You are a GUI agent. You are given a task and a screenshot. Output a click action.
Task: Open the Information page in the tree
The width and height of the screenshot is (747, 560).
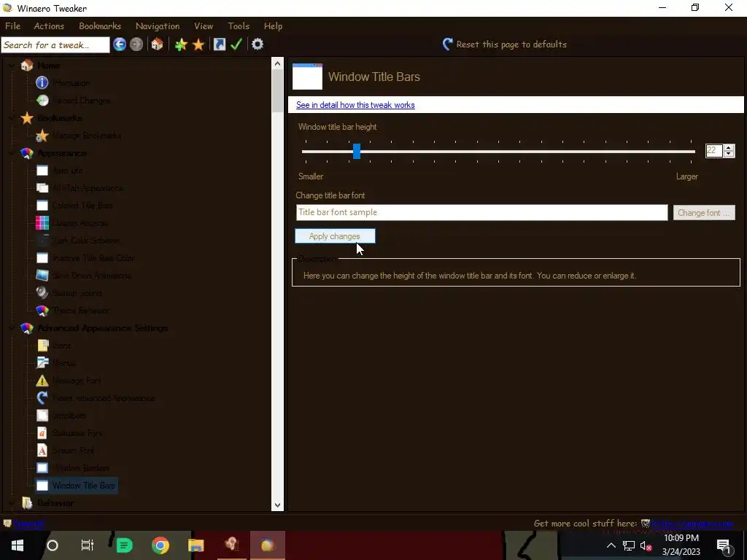pos(71,83)
